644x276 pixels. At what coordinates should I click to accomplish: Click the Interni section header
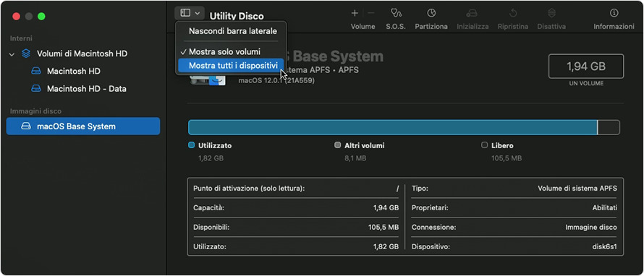point(22,38)
